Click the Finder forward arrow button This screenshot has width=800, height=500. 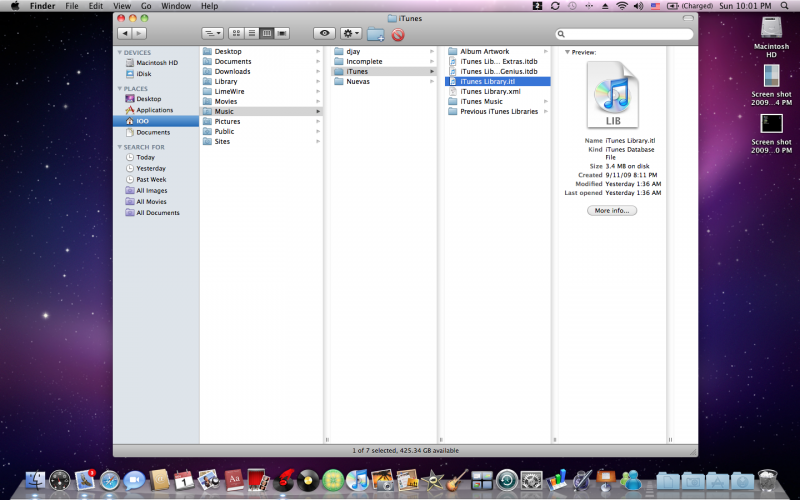[x=139, y=34]
